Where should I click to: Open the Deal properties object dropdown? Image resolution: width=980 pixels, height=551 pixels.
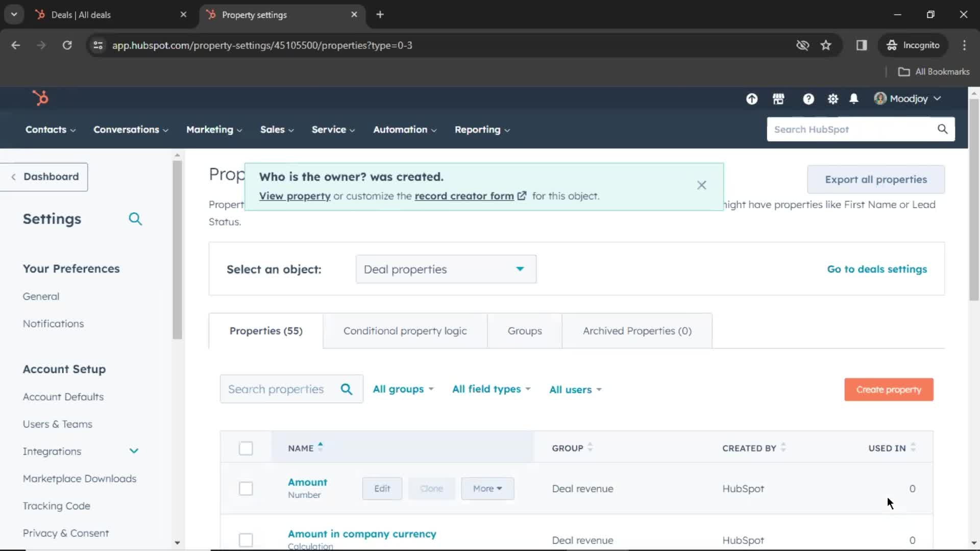446,269
